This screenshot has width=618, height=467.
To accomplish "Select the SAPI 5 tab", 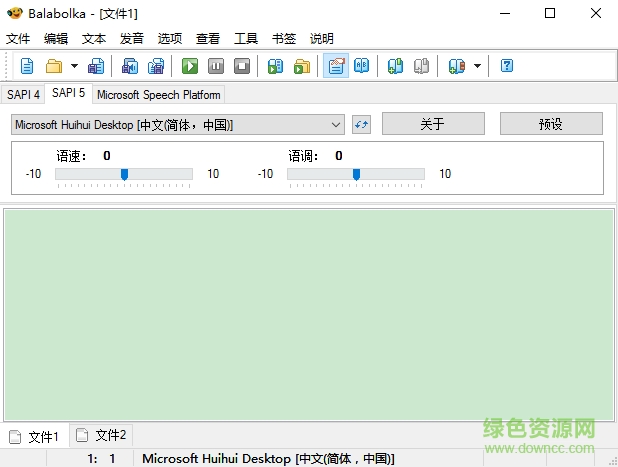I will [69, 93].
